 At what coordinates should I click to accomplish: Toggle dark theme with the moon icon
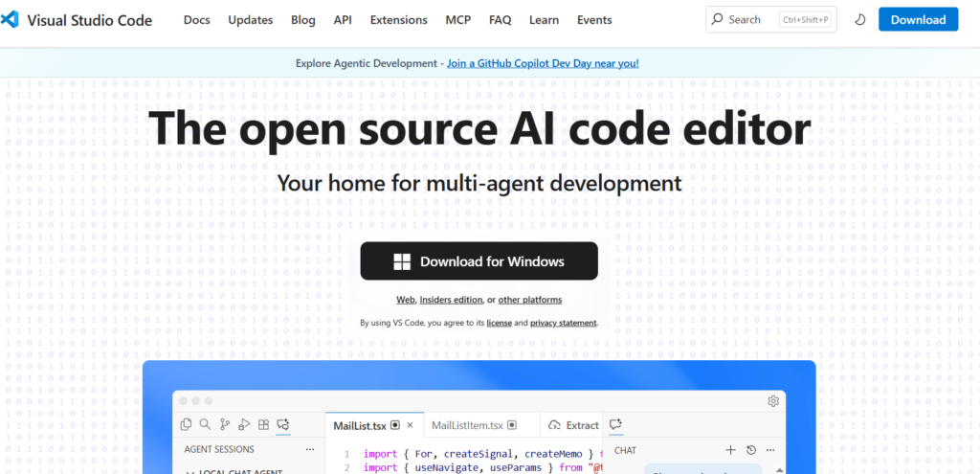coord(860,19)
